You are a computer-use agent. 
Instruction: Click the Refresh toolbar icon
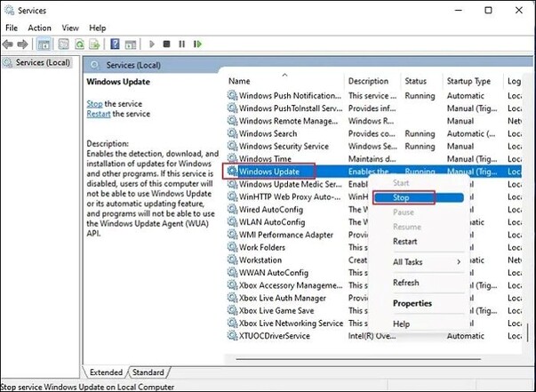pos(80,44)
